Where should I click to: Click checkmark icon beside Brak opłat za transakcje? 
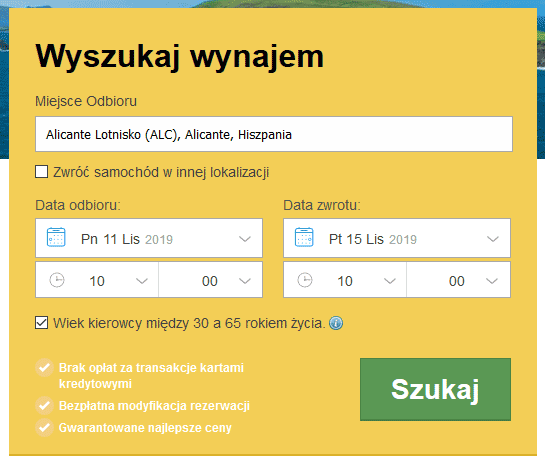(44, 368)
